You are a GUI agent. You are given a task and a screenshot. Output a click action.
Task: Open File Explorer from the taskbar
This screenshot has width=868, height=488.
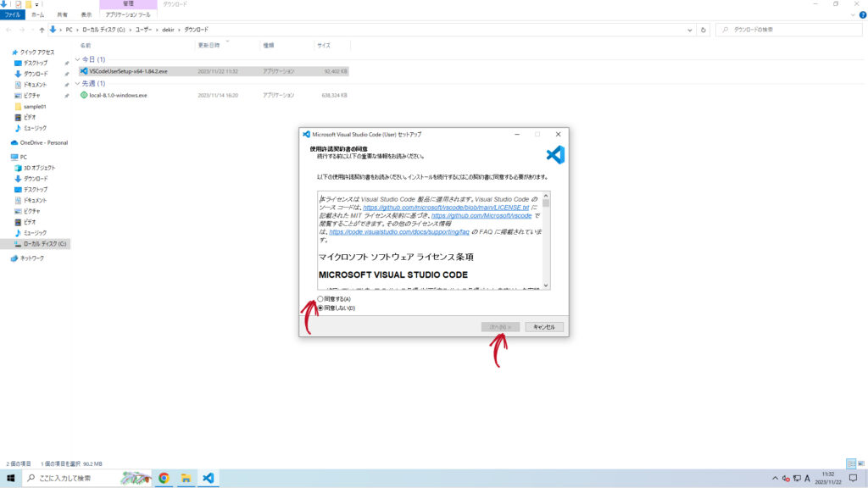186,478
